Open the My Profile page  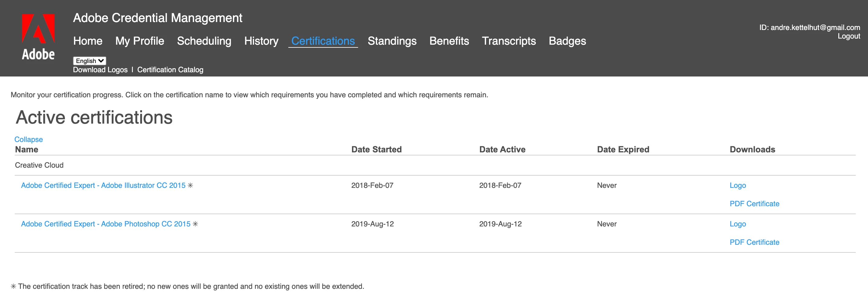pyautogui.click(x=140, y=41)
